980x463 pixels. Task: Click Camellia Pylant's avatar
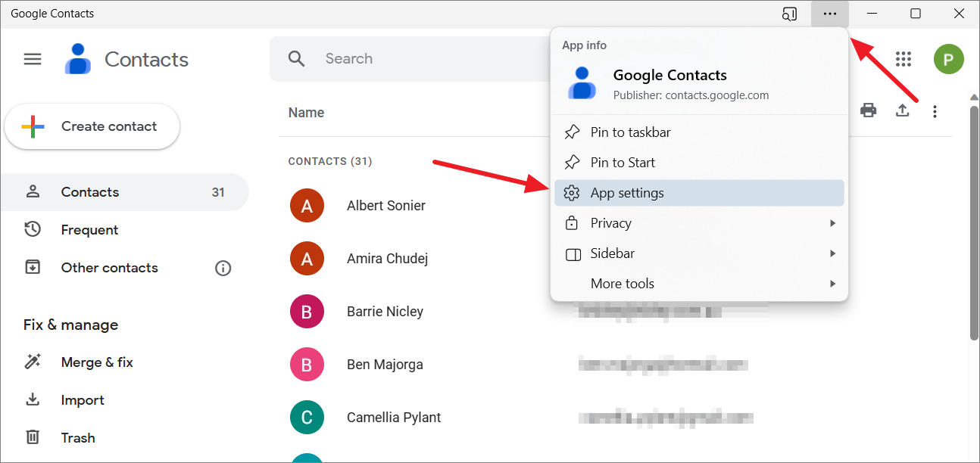pos(307,418)
